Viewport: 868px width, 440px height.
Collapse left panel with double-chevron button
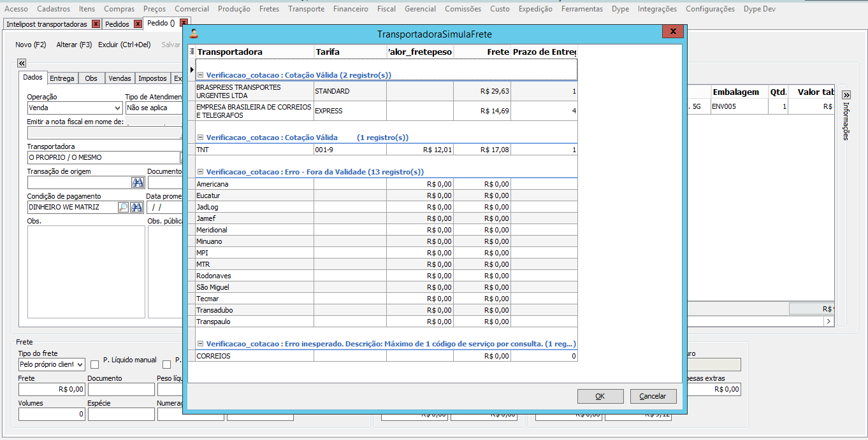22,63
